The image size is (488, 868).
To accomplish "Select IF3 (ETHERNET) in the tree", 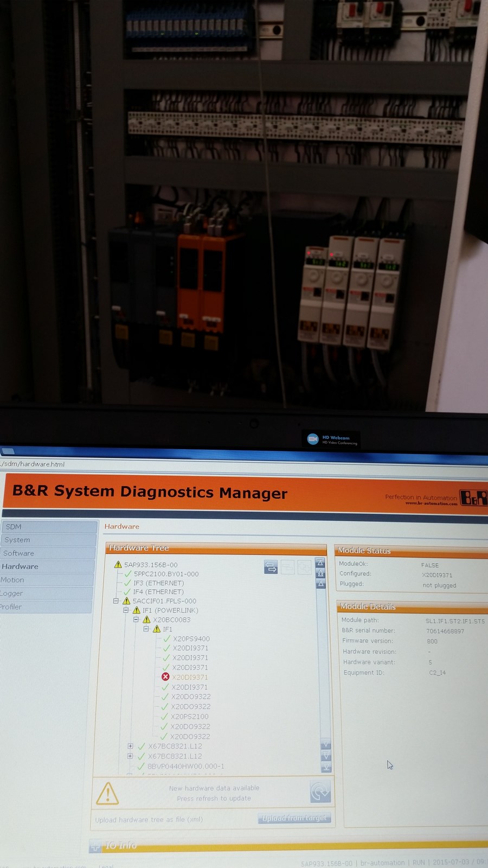I will 159,583.
